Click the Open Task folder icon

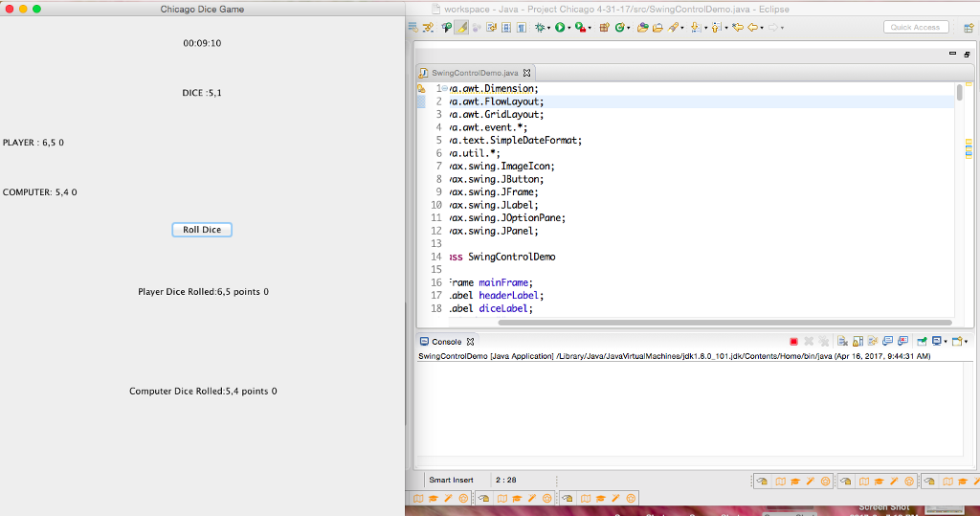[x=657, y=28]
